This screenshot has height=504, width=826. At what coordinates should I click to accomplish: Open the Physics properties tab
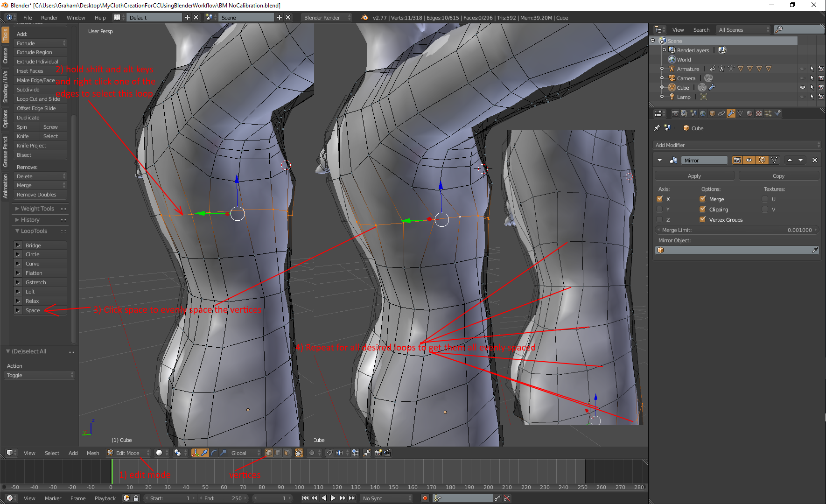pos(777,113)
